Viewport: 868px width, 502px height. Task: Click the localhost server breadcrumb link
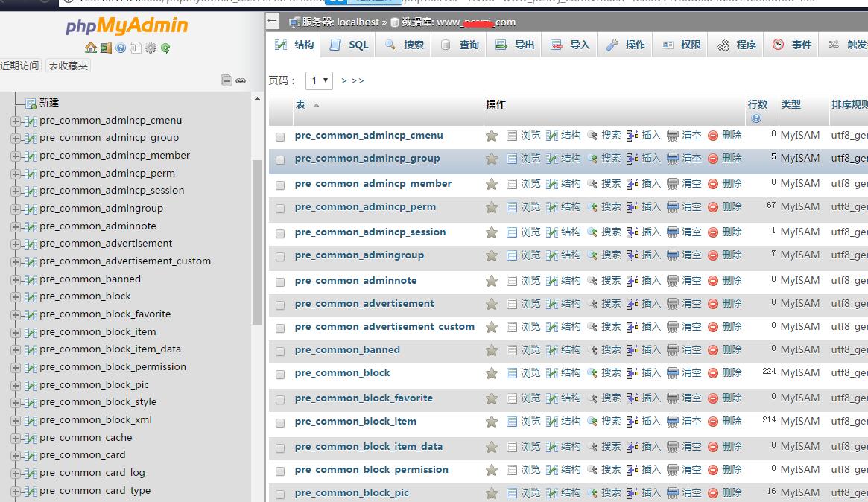pos(358,22)
